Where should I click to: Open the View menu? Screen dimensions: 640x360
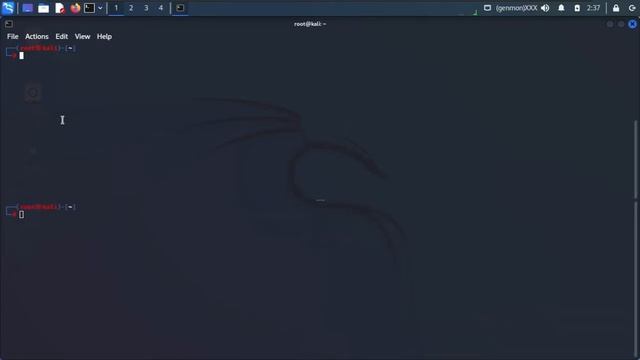[x=82, y=36]
